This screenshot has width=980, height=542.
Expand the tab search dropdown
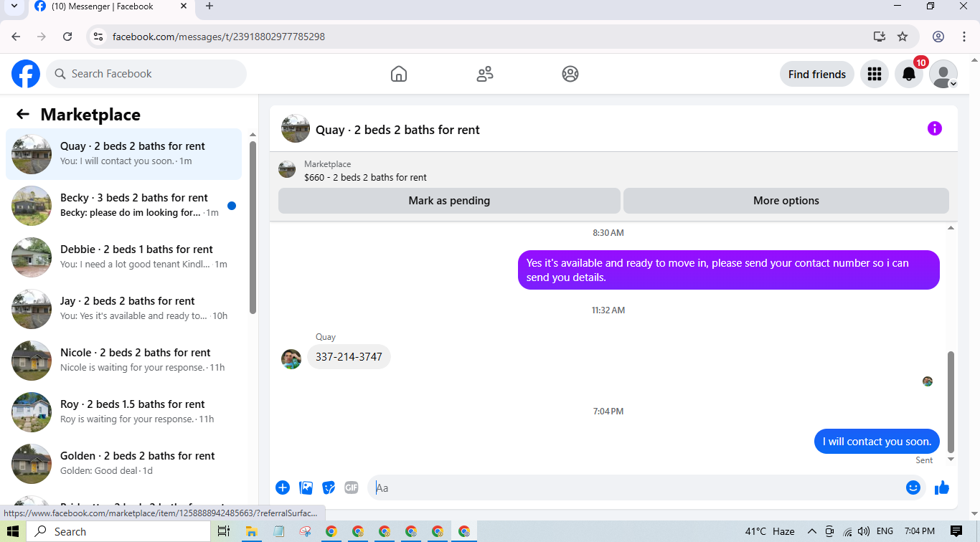14,6
